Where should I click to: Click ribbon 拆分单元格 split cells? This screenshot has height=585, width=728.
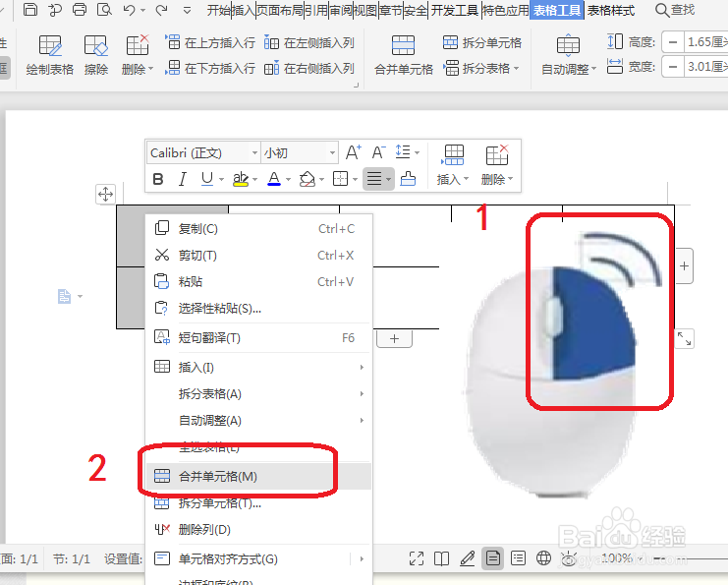coord(482,42)
